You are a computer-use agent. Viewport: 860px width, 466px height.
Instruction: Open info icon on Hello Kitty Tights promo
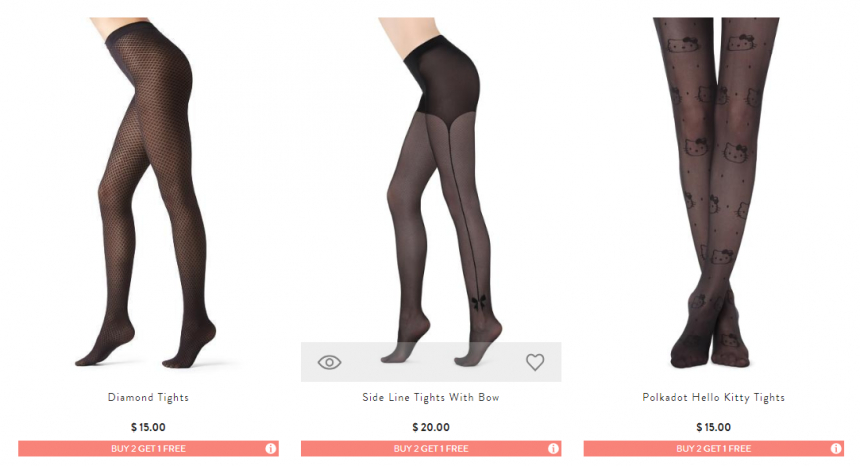tap(836, 448)
